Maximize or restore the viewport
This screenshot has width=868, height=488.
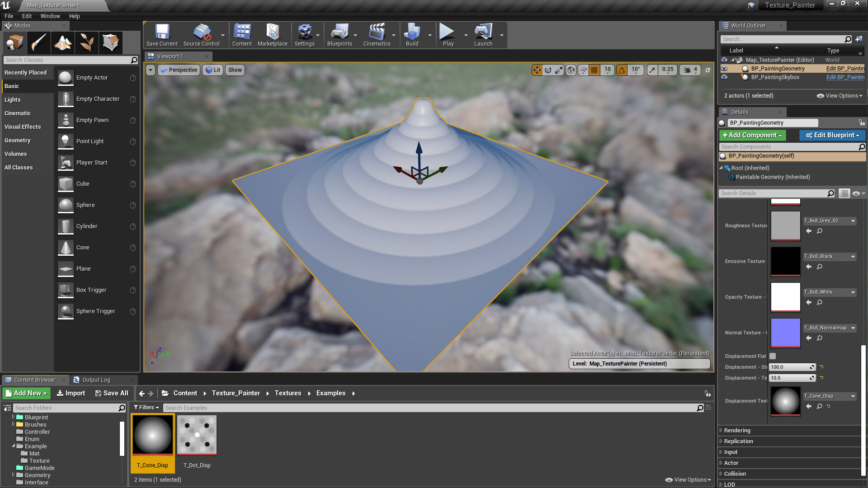pyautogui.click(x=708, y=70)
